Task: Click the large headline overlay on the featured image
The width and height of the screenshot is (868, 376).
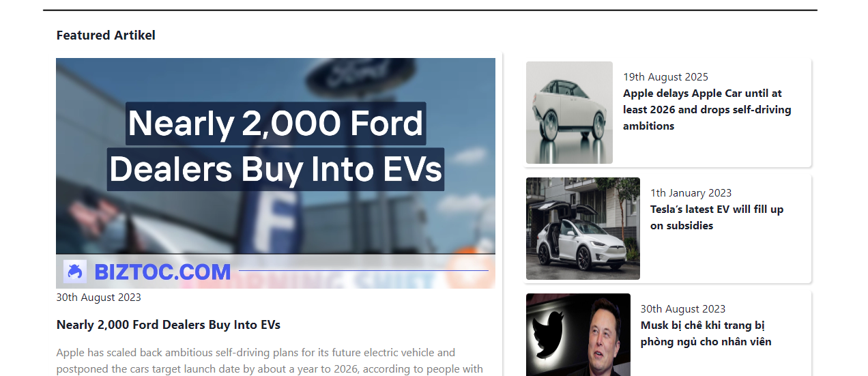Action: (x=276, y=146)
